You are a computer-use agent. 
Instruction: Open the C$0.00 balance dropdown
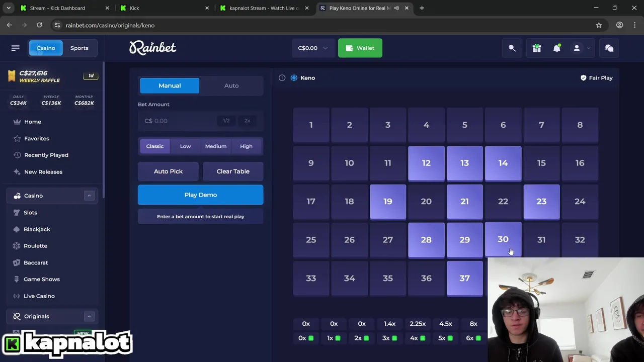[x=313, y=48]
